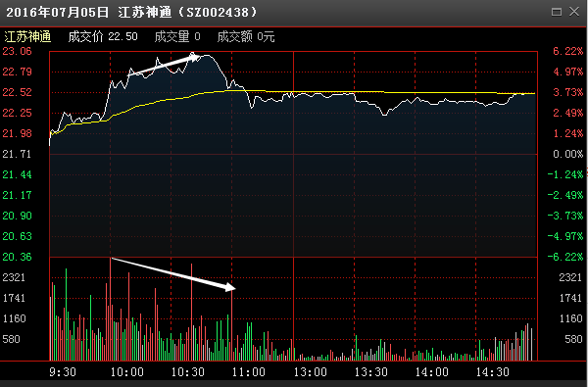Image resolution: width=588 pixels, height=387 pixels.
Task: Click the 21.17 price axis label
Action: point(17,195)
